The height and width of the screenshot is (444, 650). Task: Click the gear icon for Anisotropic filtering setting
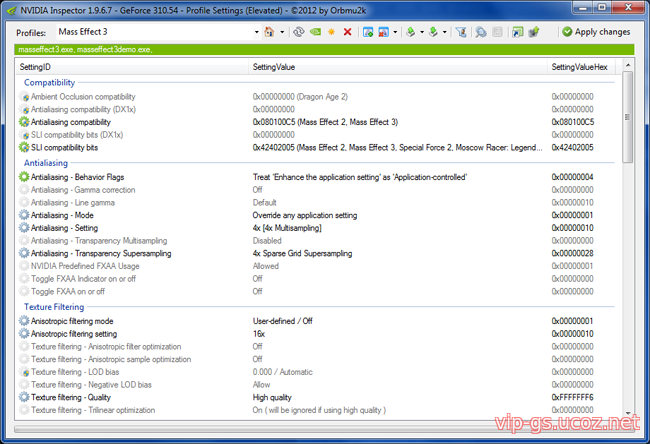coord(24,334)
